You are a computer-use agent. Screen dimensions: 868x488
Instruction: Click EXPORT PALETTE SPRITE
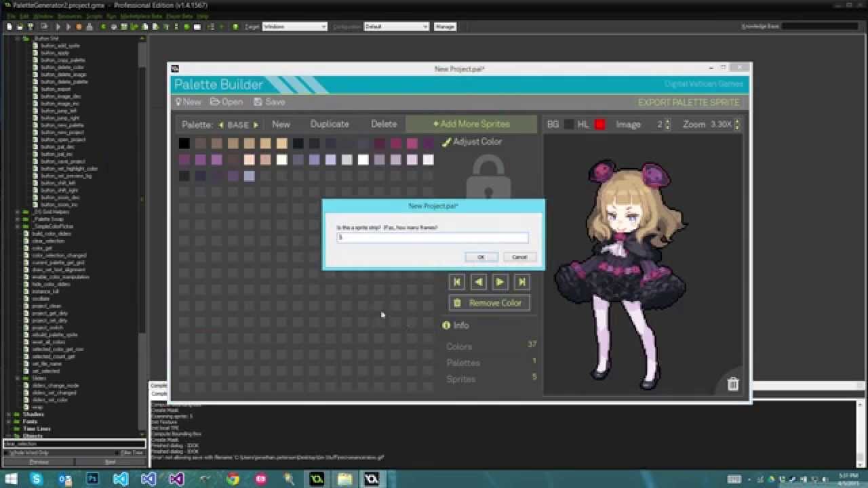[688, 102]
